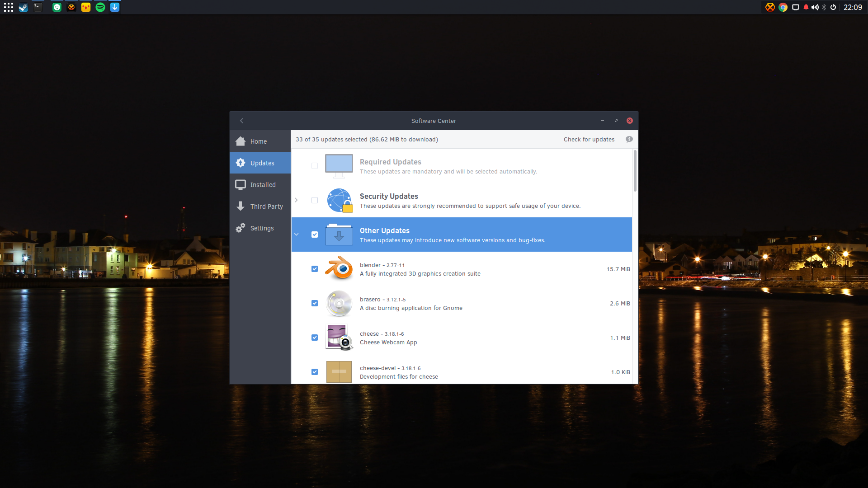Click the Other Updates folder icon
The image size is (868, 488).
(x=339, y=235)
